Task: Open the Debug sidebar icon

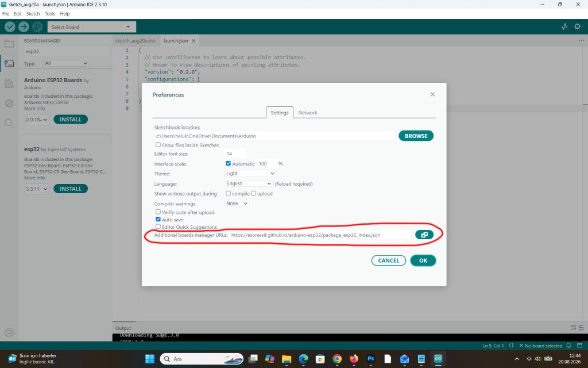Action: pyautogui.click(x=9, y=103)
